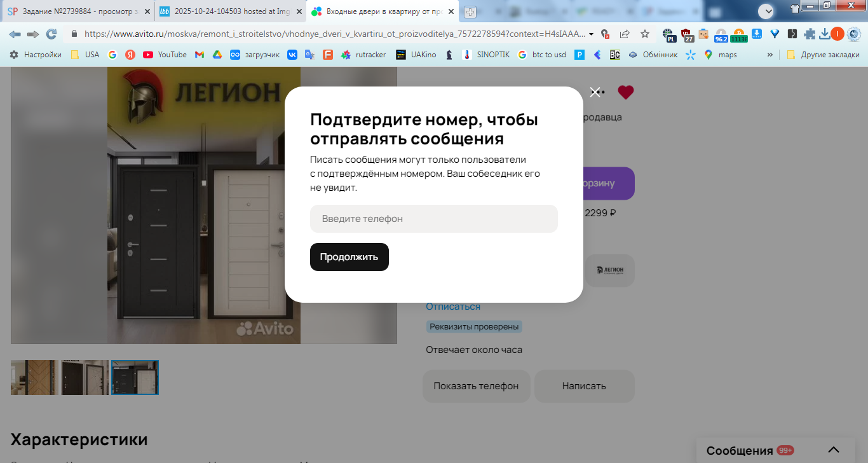Open the address bar history dropdown arrow
The image size is (868, 463).
click(592, 34)
